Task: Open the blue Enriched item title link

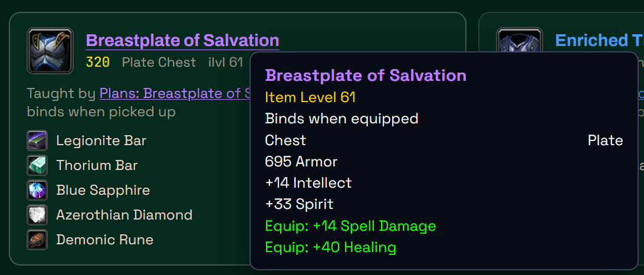Action: tap(599, 40)
